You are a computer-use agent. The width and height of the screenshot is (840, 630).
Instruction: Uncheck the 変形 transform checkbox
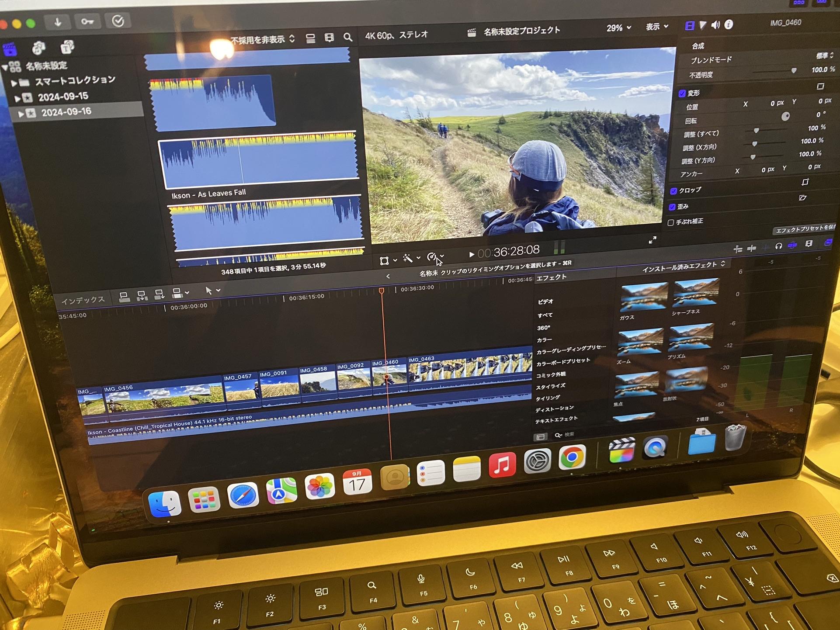[682, 93]
